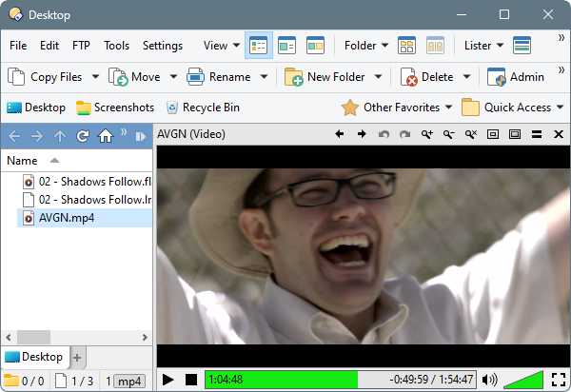Open the Copy Files dropdown arrow
This screenshot has height=392, width=571.
95,77
